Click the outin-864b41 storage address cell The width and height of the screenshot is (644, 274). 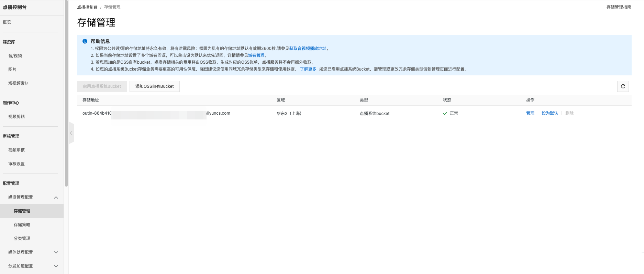(156, 113)
